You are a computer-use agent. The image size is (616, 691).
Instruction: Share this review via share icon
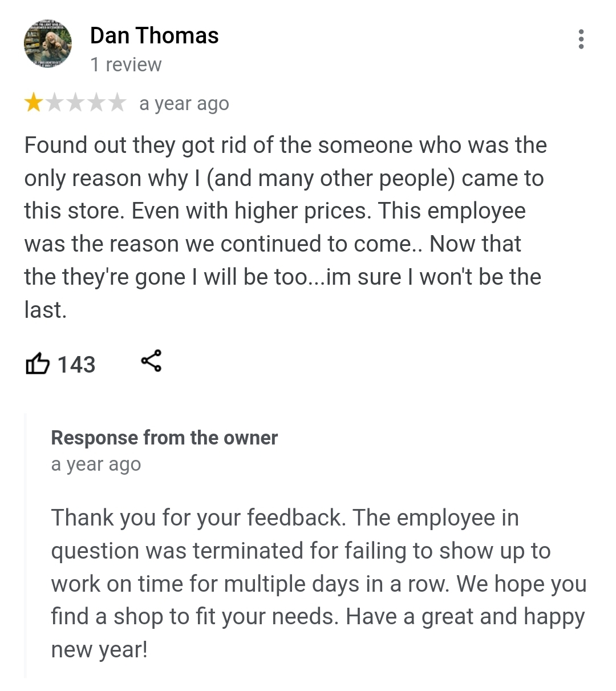tap(151, 361)
